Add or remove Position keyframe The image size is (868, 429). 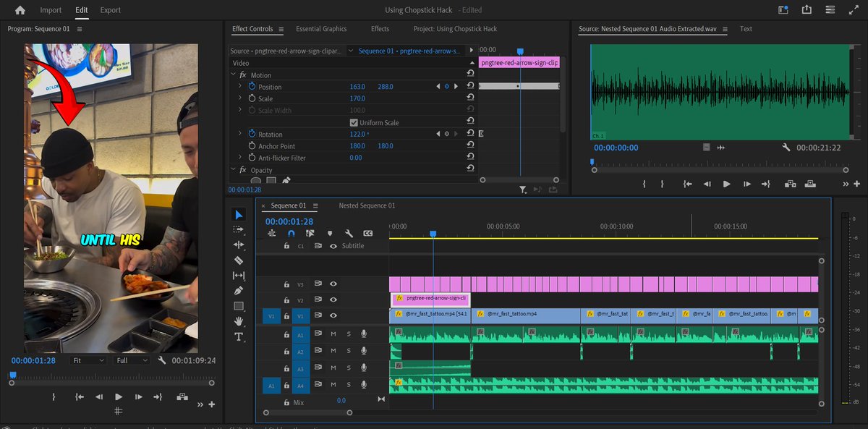tap(446, 87)
